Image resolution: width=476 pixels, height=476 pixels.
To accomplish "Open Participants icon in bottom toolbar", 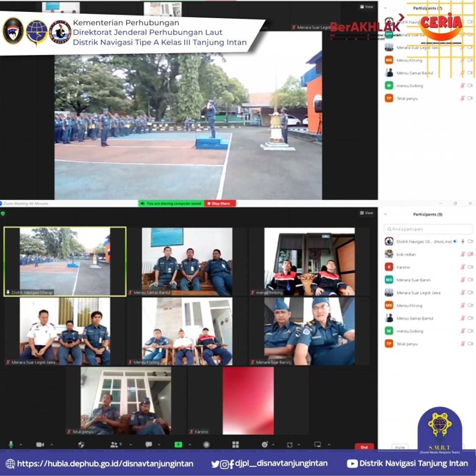I will click(x=114, y=445).
